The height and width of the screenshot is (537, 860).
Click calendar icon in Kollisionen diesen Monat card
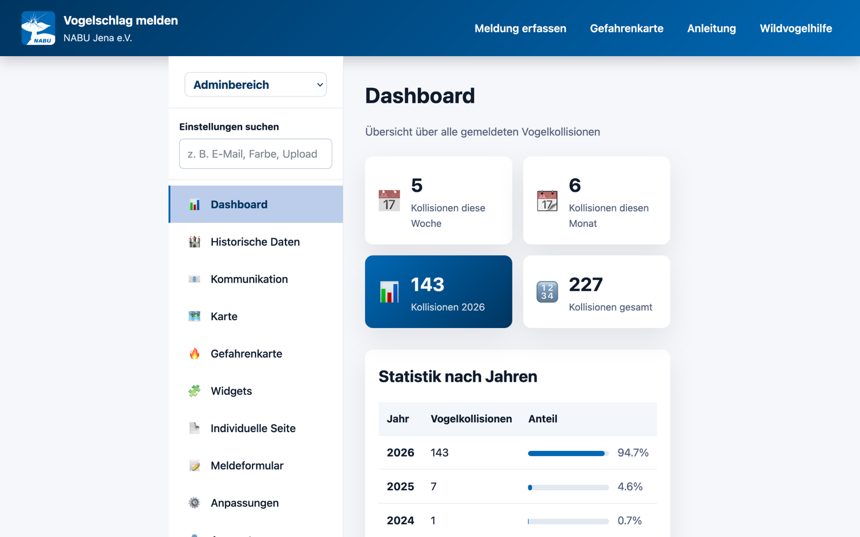[x=547, y=201]
